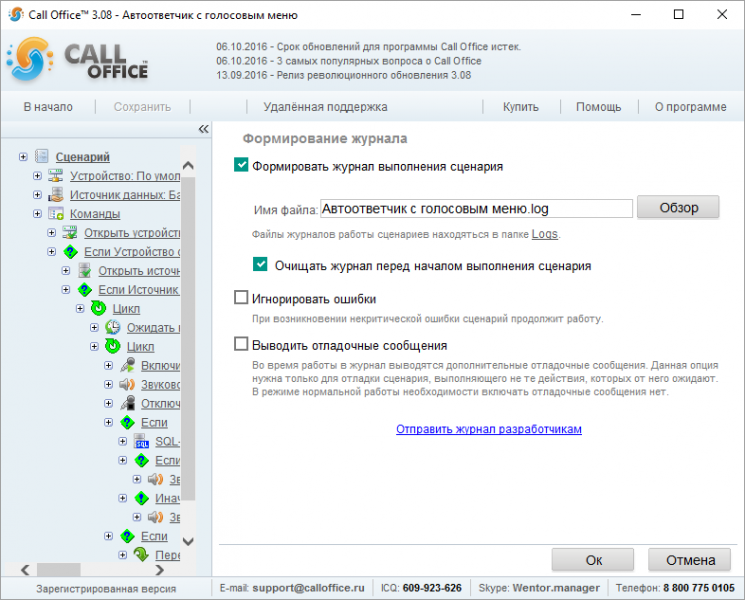The width and height of the screenshot is (745, 600).
Task: Enable Игнорировать ошибки checkbox
Action: click(x=241, y=297)
